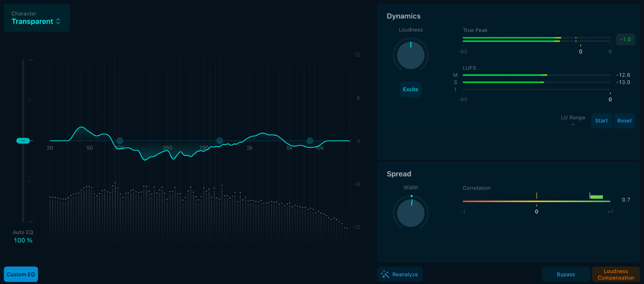Click the Dynamics section title
The width and height of the screenshot is (644, 284).
coord(404,16)
